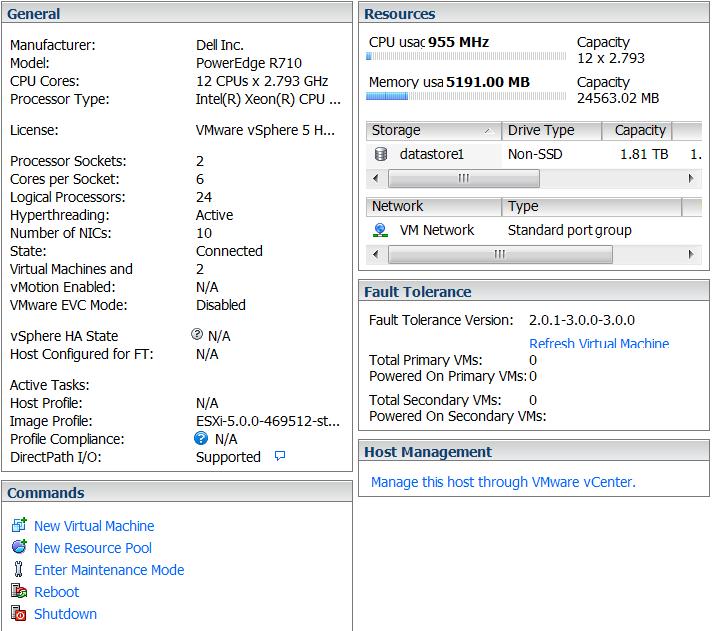The image size is (712, 631).
Task: Sort by the Drive Type column header
Action: (x=551, y=131)
